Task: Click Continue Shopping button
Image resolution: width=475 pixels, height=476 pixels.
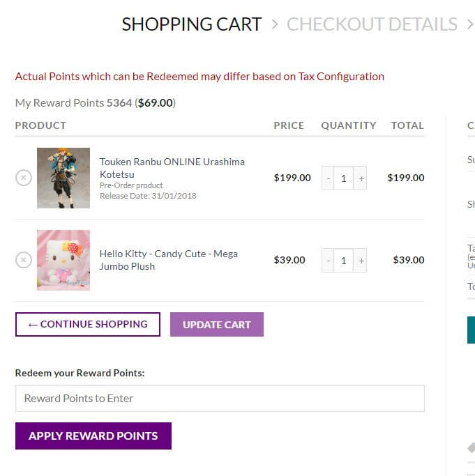Action: pyautogui.click(x=88, y=324)
